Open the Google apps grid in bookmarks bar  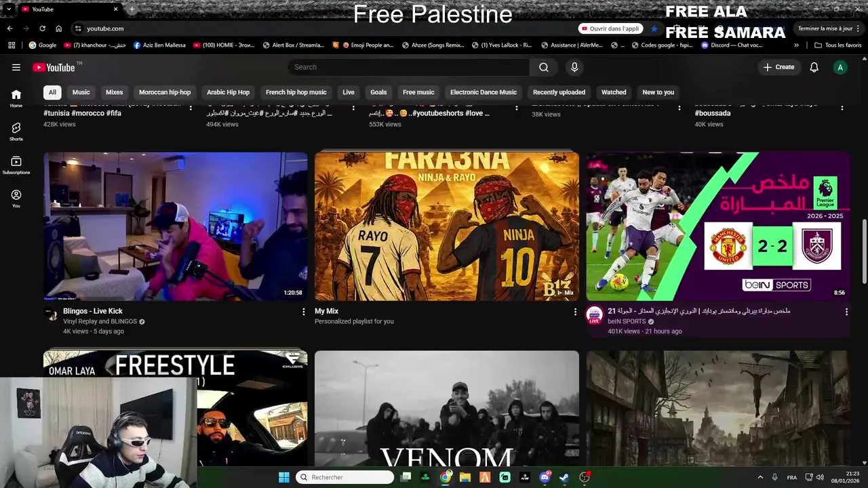point(12,45)
